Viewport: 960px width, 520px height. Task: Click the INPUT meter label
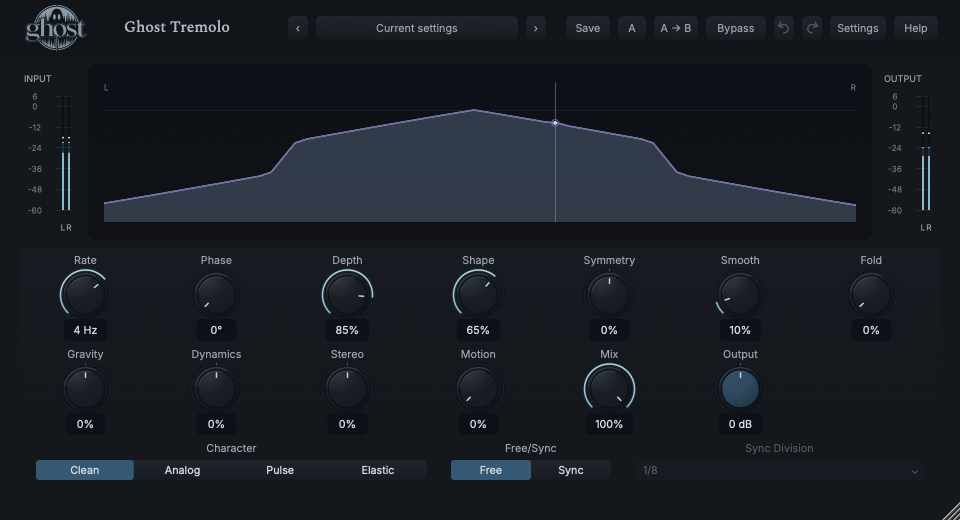click(37, 79)
